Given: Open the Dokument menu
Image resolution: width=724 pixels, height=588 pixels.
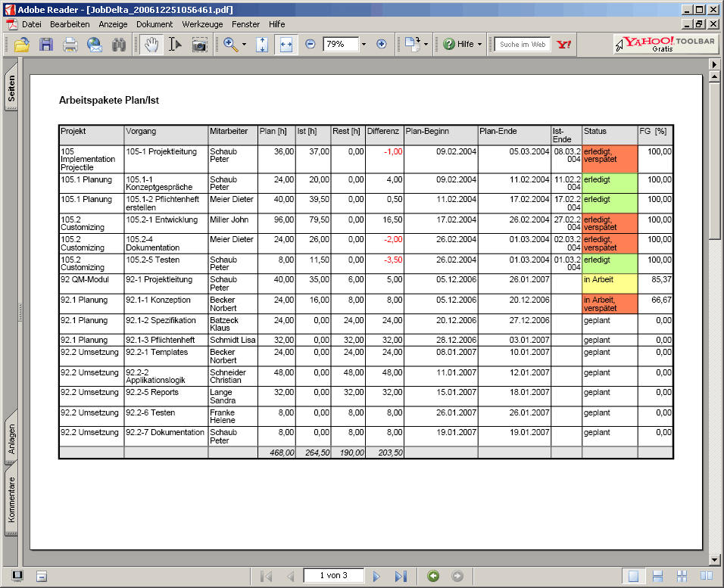Looking at the screenshot, I should pos(154,24).
